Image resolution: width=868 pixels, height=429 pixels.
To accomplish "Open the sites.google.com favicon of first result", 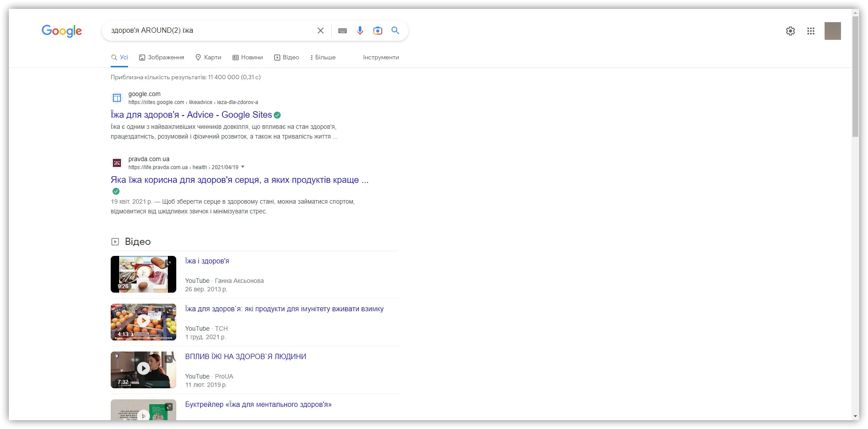I will click(x=117, y=98).
